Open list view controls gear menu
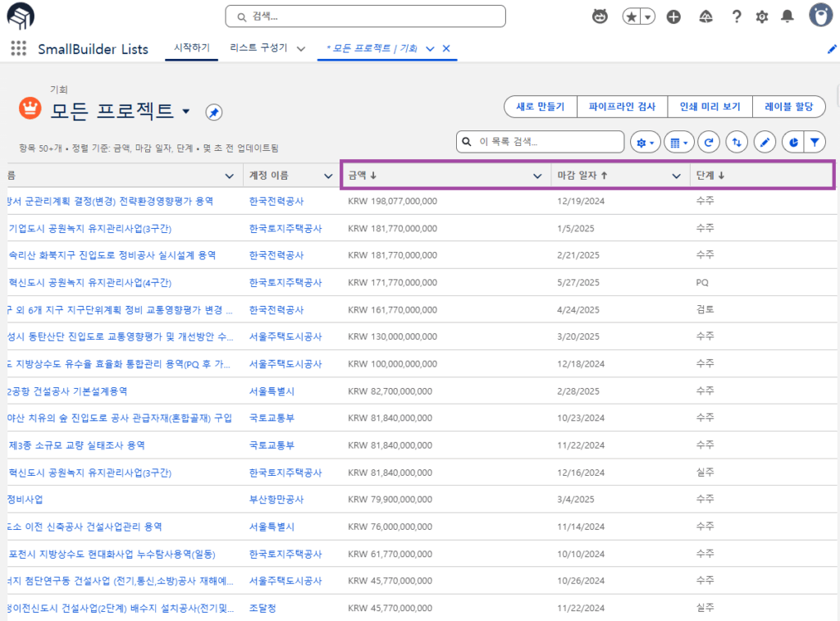840x621 pixels. tap(645, 143)
